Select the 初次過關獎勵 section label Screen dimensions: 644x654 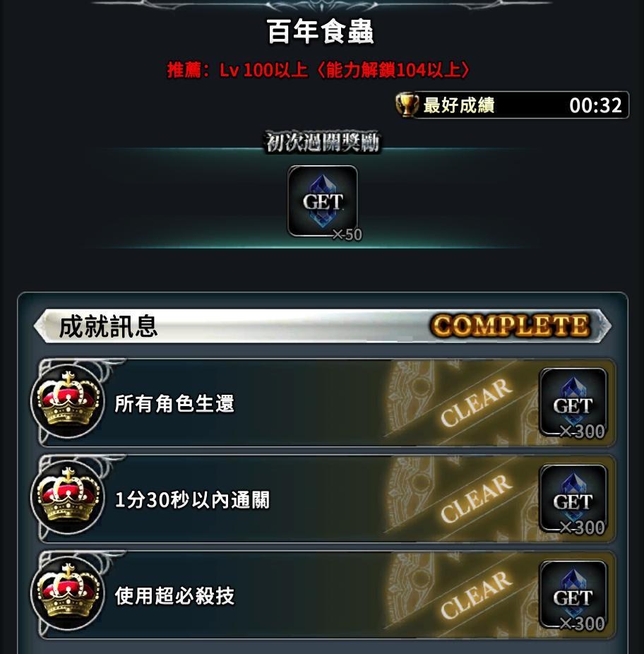(x=323, y=142)
